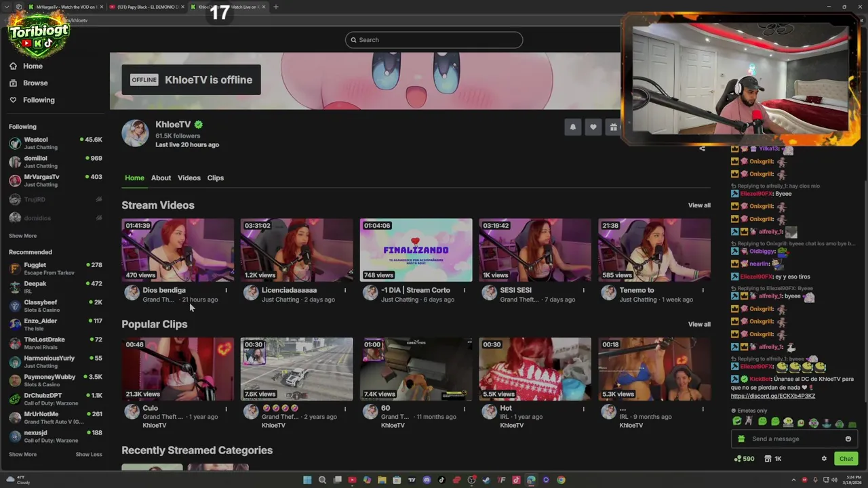Image resolution: width=868 pixels, height=488 pixels.
Task: Open the Discord invite link in chat
Action: pos(772,396)
